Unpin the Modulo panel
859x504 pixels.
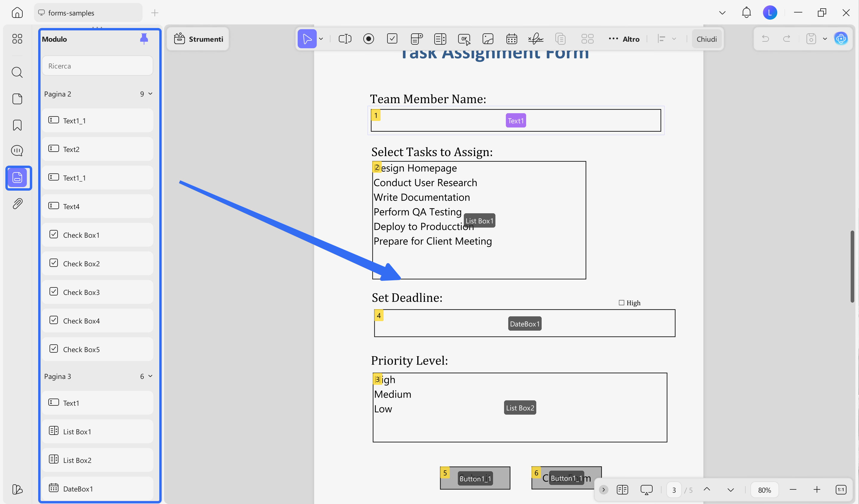click(144, 39)
